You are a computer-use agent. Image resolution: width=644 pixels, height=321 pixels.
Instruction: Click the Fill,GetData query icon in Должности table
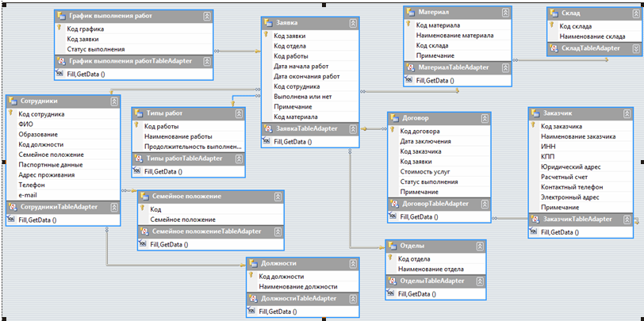click(252, 311)
